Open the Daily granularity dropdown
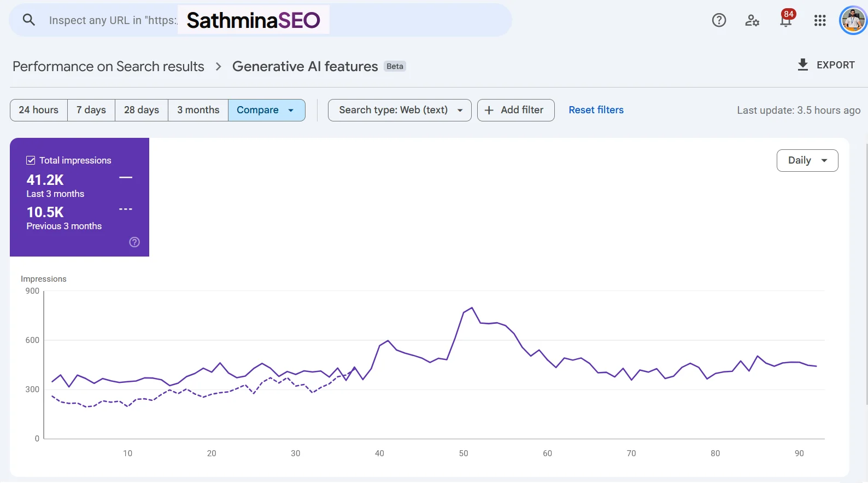The image size is (868, 483). [807, 160]
